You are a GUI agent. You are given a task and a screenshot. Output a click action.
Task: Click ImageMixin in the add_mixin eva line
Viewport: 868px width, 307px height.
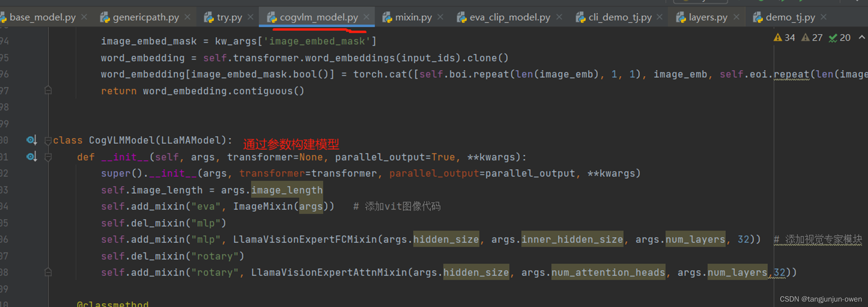tap(263, 206)
